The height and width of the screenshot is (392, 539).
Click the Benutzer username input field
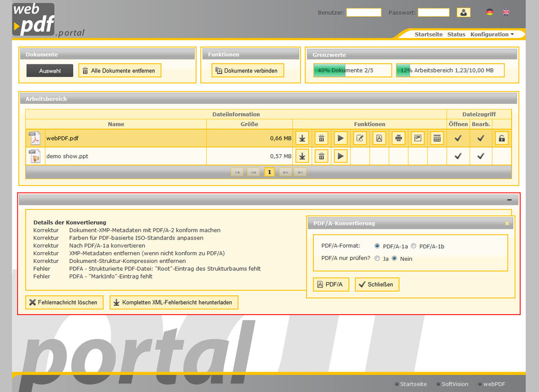click(x=364, y=13)
